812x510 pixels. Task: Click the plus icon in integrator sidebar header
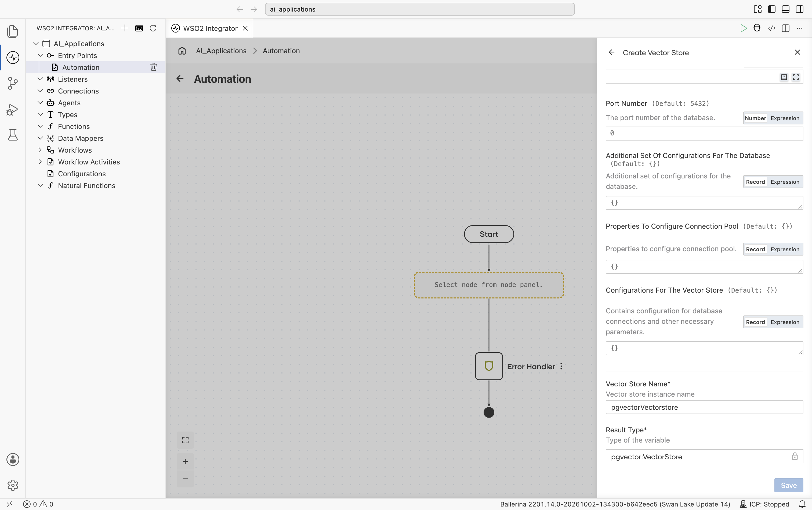[x=125, y=28]
